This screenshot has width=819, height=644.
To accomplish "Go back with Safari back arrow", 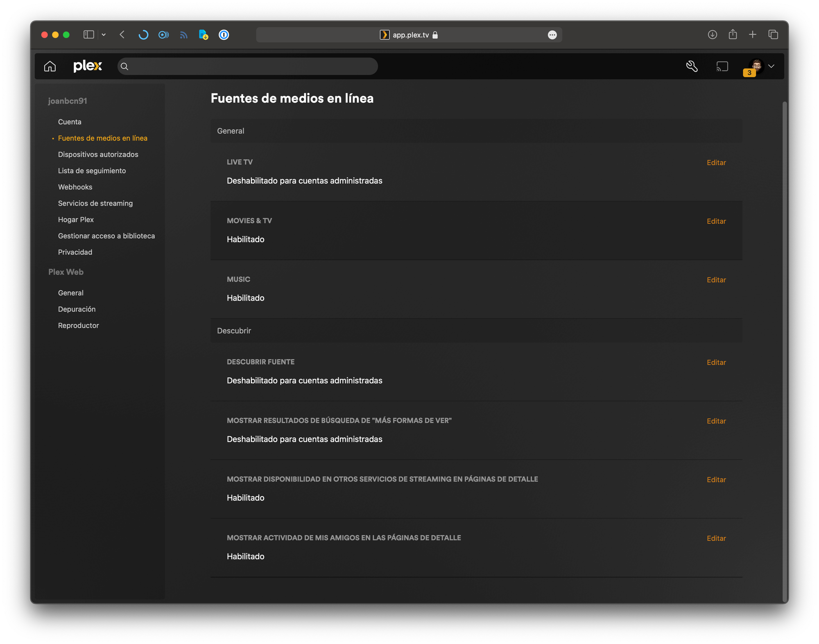I will [x=122, y=35].
